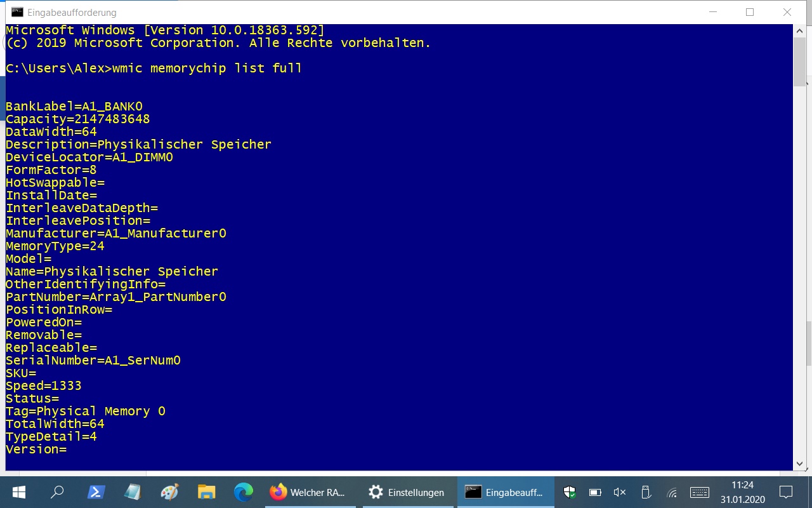This screenshot has width=812, height=508.
Task: Maximize the Eingabeaufforderung window
Action: (750, 12)
